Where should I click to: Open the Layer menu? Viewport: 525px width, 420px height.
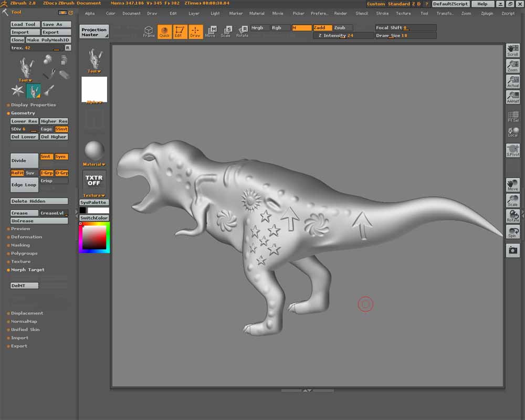[x=194, y=14]
